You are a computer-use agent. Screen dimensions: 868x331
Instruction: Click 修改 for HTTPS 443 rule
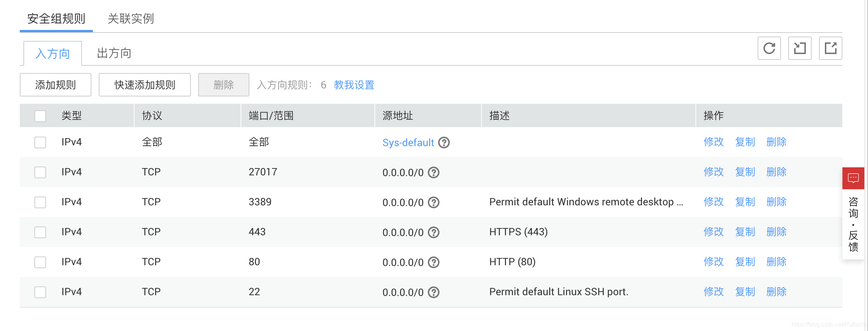click(x=714, y=232)
